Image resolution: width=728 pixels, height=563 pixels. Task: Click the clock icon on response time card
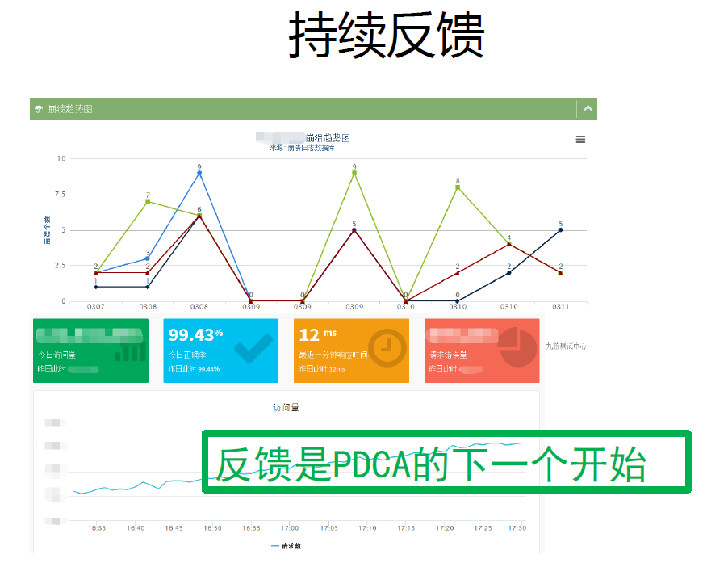[387, 348]
